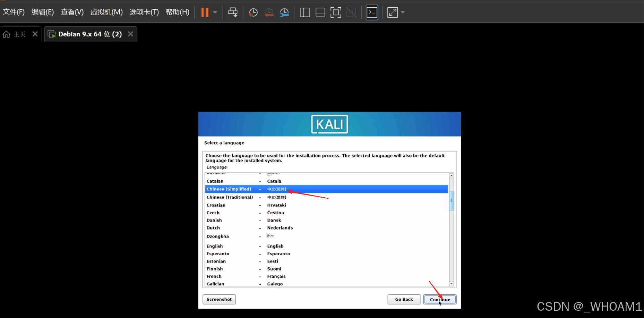
Task: Select the English language row
Action: tap(326, 246)
